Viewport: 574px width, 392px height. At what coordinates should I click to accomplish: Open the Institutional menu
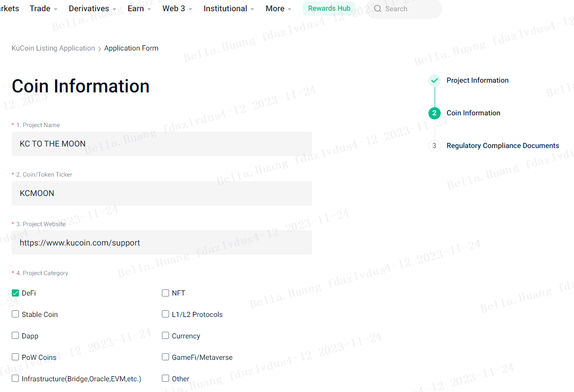pyautogui.click(x=225, y=8)
